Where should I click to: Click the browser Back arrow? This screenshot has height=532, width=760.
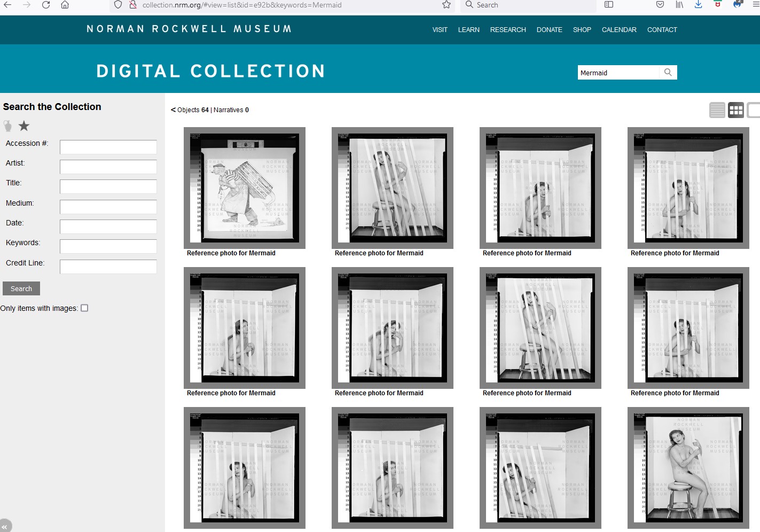tap(8, 5)
